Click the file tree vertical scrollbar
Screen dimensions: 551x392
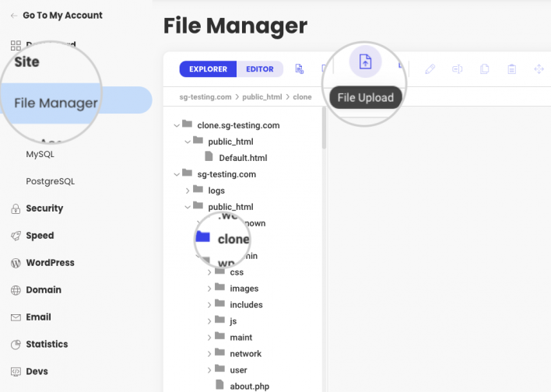click(x=324, y=128)
